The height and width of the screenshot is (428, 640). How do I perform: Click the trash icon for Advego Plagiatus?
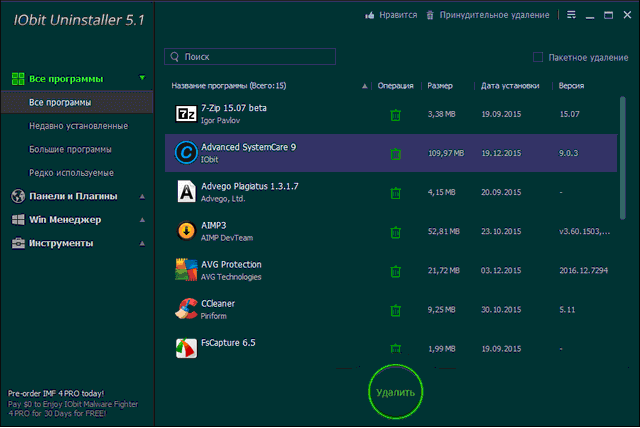[x=395, y=193]
